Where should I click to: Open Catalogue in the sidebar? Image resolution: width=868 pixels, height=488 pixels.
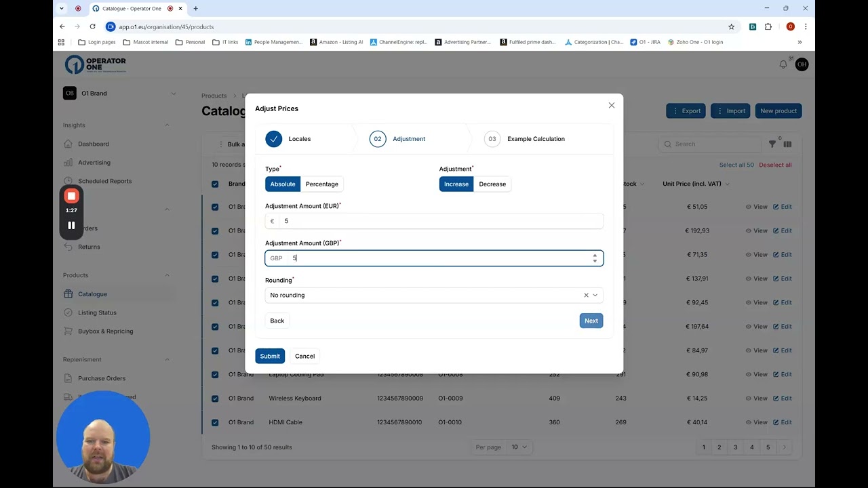coord(92,294)
